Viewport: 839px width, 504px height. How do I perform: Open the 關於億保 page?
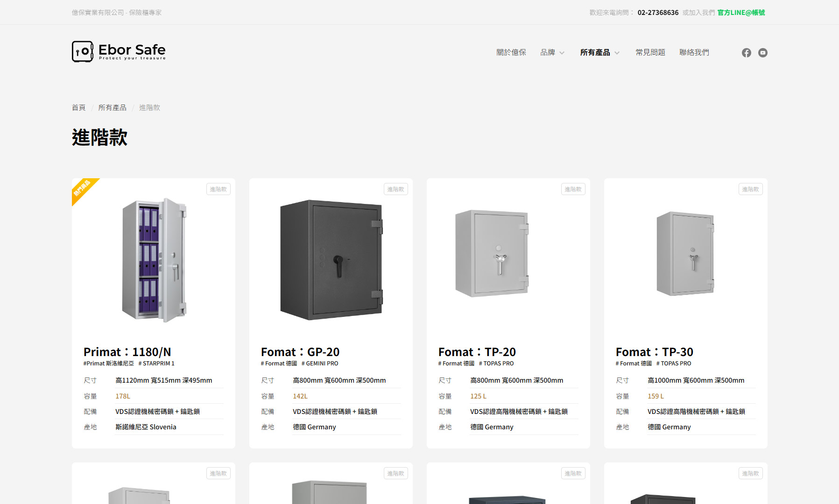pyautogui.click(x=511, y=53)
